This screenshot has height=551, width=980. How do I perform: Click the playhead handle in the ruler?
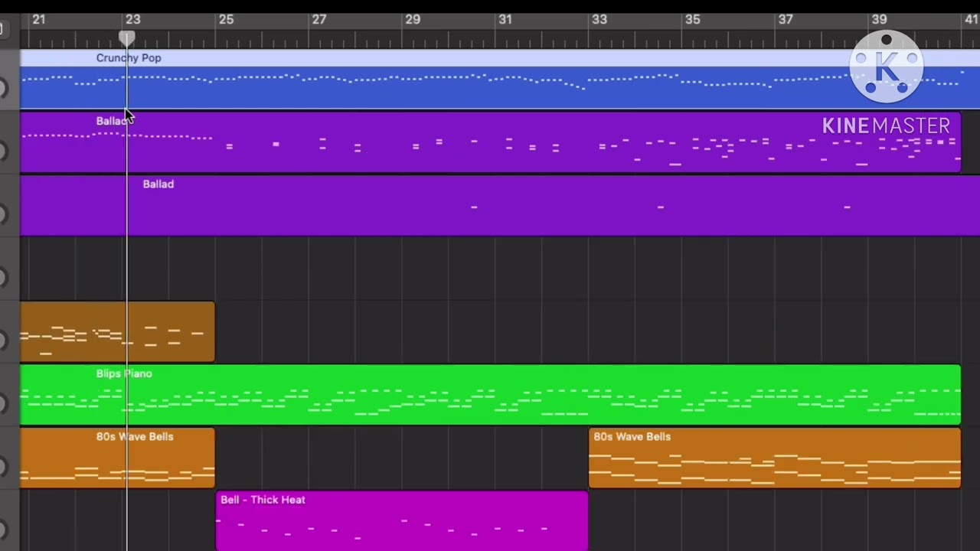click(x=127, y=38)
